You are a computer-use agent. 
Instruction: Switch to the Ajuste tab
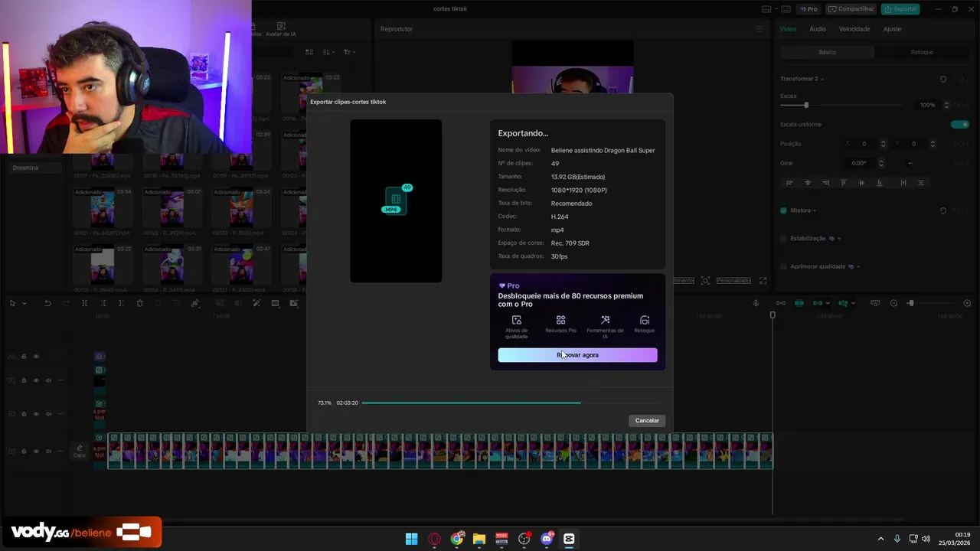point(892,29)
